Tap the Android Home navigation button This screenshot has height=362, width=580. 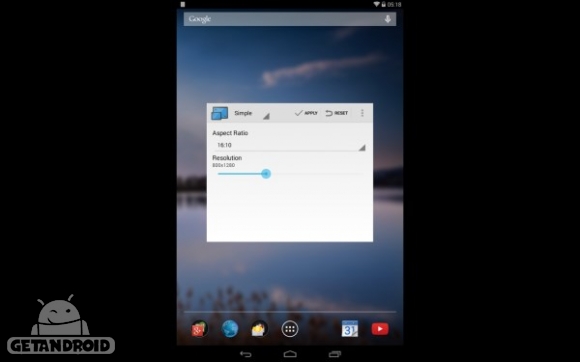pos(290,354)
